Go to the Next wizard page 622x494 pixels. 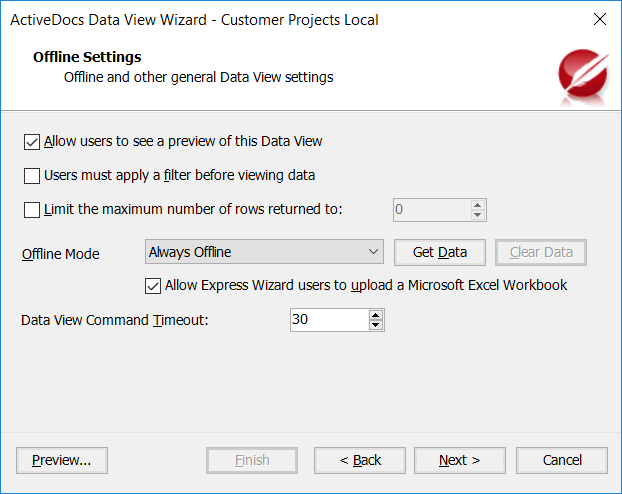460,460
